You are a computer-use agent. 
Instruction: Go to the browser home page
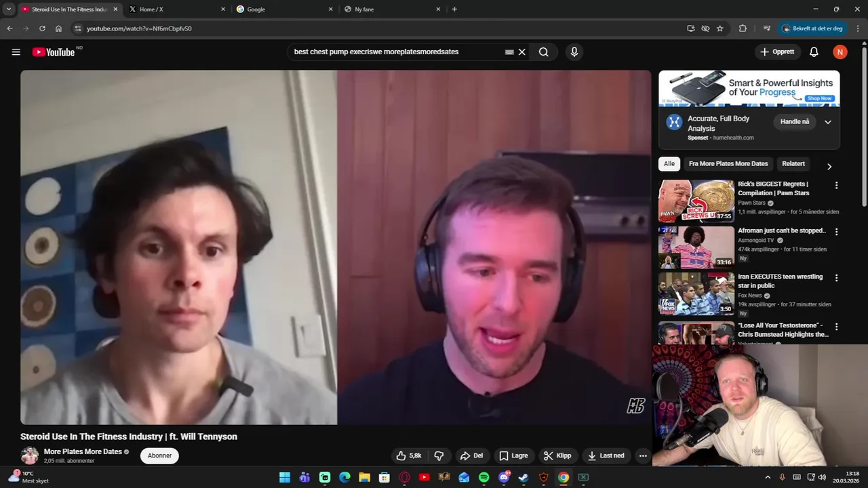58,28
